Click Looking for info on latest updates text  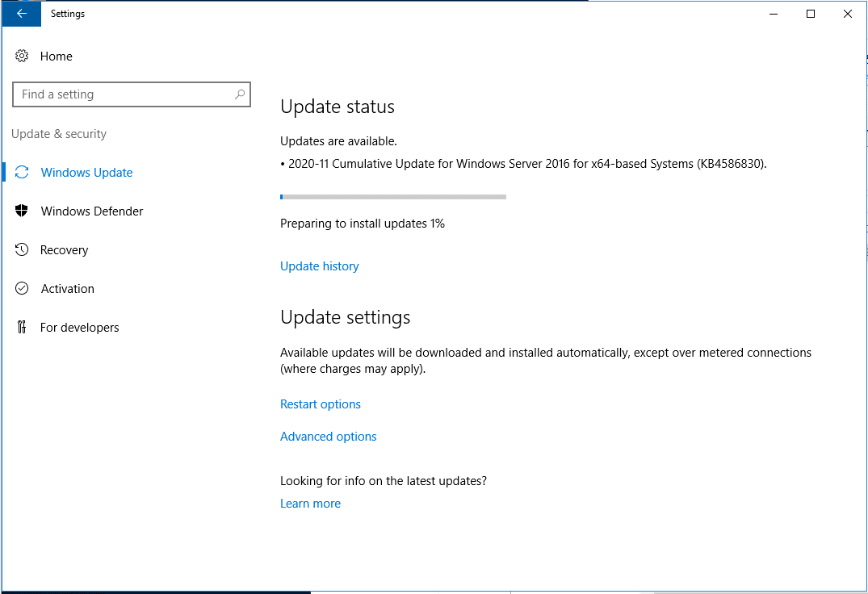383,481
